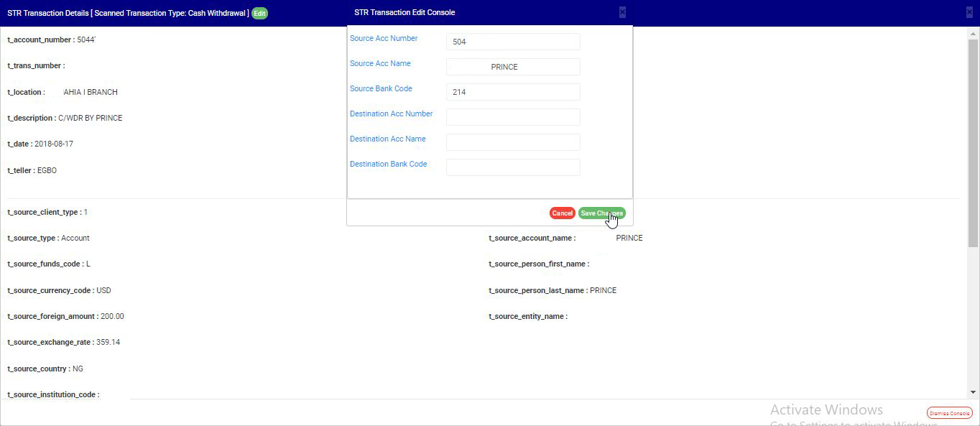Click the Source Acc Number input field

[513, 42]
